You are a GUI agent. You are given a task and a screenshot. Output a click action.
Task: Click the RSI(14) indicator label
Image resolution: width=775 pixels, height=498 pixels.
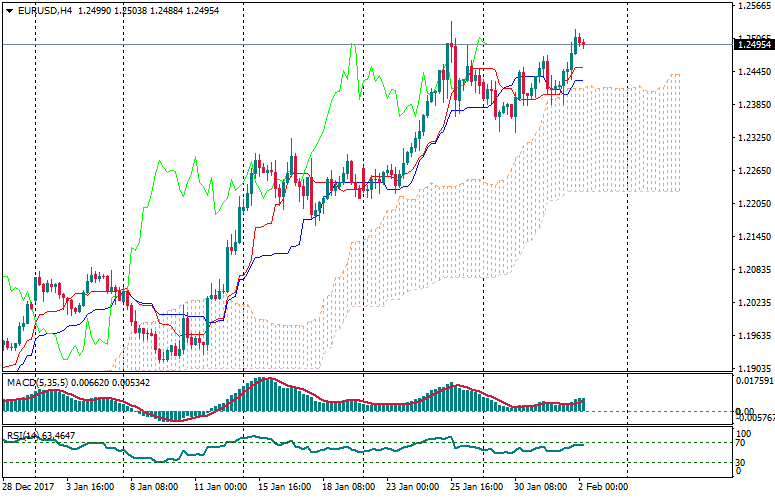[x=22, y=435]
